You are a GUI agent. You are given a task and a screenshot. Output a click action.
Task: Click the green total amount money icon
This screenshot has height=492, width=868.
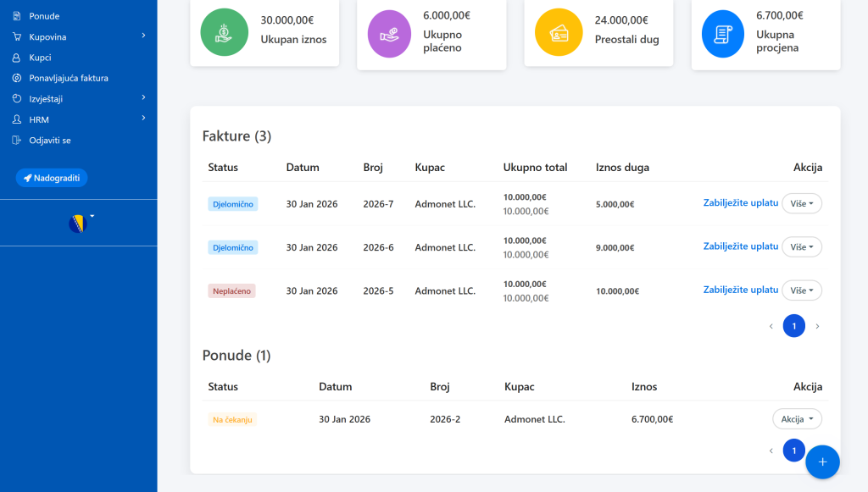click(224, 31)
